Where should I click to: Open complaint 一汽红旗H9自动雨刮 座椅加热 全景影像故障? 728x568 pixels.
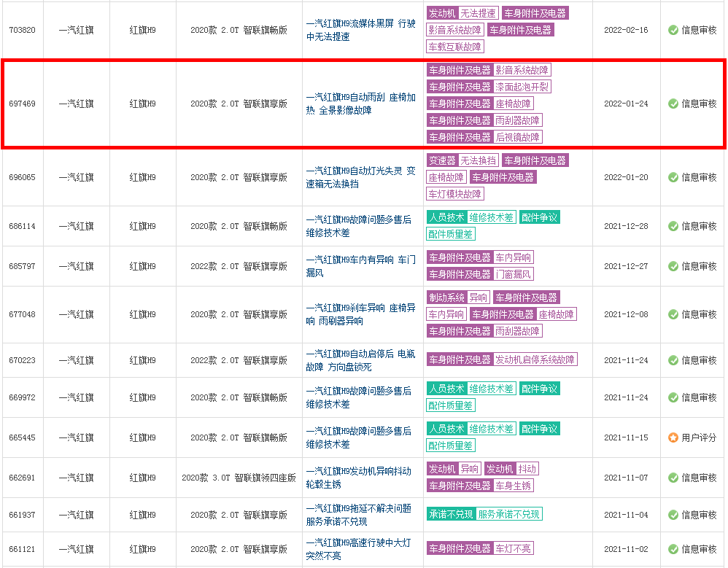pyautogui.click(x=361, y=104)
